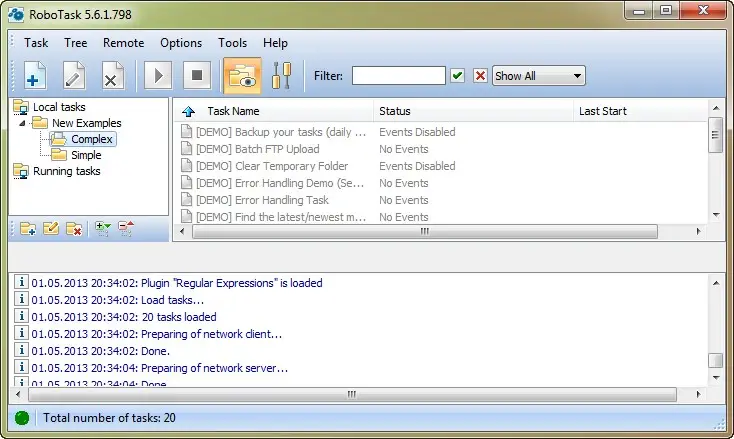Apply the filter with the green checkmark

click(457, 75)
